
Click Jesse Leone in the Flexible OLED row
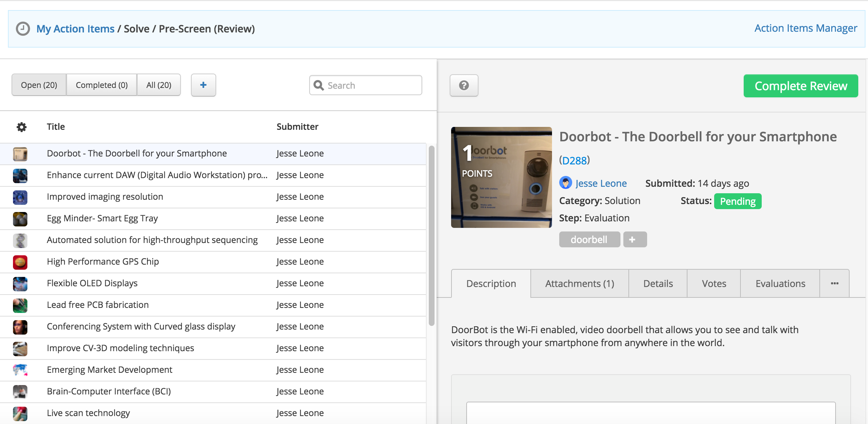point(300,283)
